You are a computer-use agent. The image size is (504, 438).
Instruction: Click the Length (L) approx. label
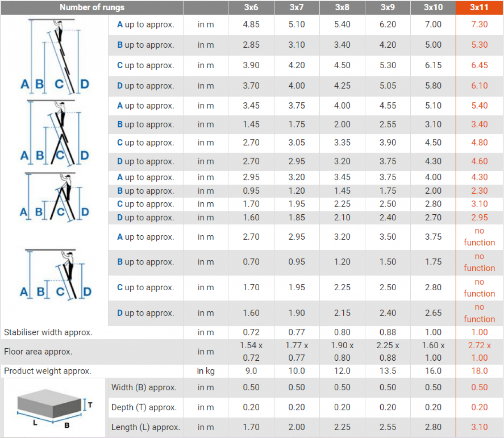point(145,427)
